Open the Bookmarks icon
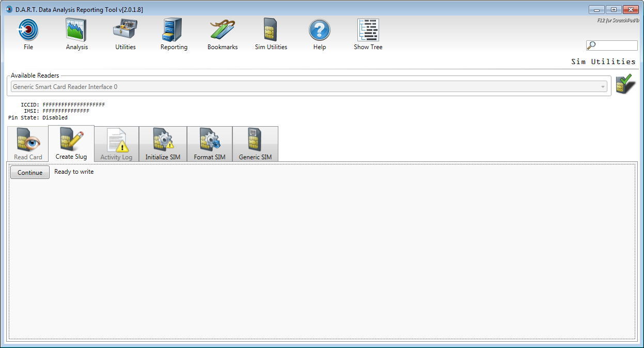Viewport: 644px width, 348px height. [x=223, y=30]
